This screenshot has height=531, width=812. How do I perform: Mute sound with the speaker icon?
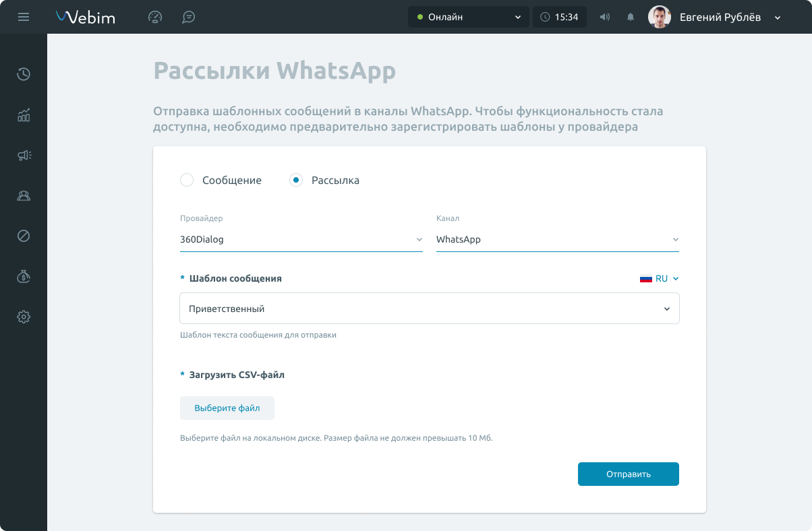[x=605, y=18]
